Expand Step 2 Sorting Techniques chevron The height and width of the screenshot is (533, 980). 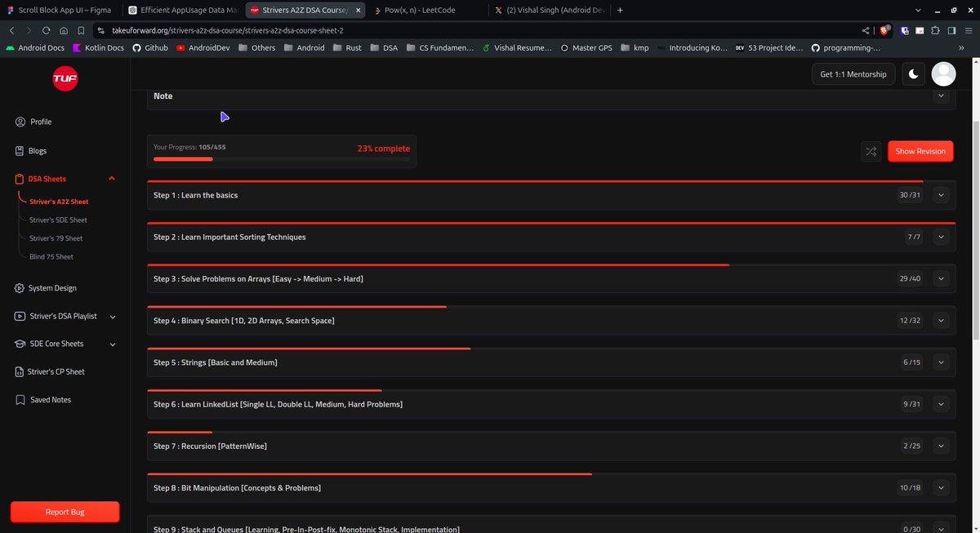942,238
